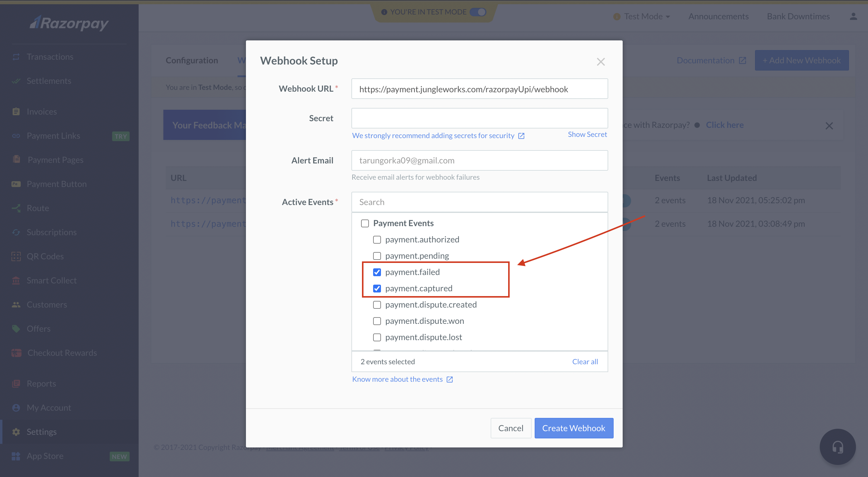Open Settlements sidebar icon

coord(16,81)
